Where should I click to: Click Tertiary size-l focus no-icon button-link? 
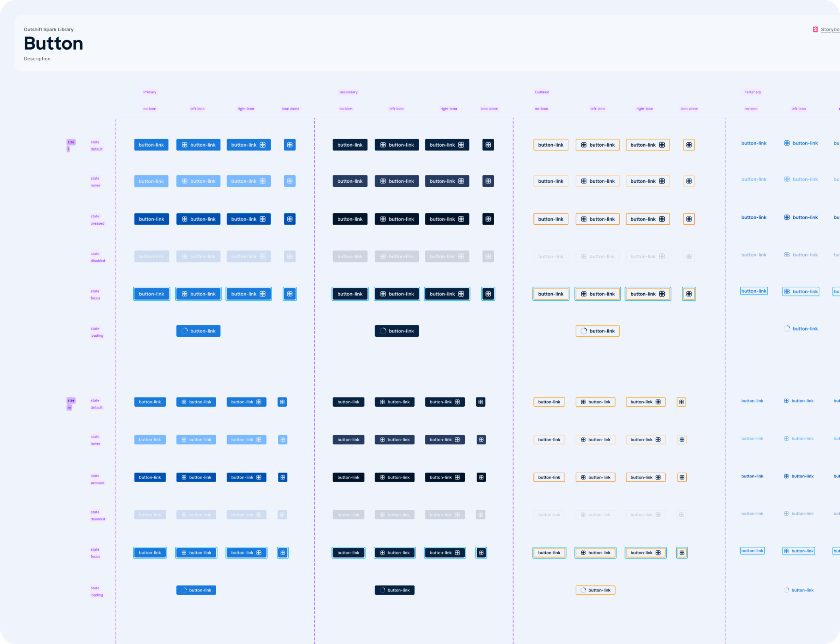point(754,291)
